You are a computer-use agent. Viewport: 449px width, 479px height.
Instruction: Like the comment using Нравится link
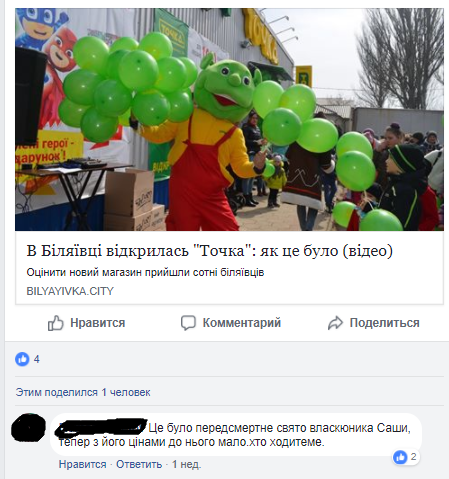pyautogui.click(x=82, y=464)
